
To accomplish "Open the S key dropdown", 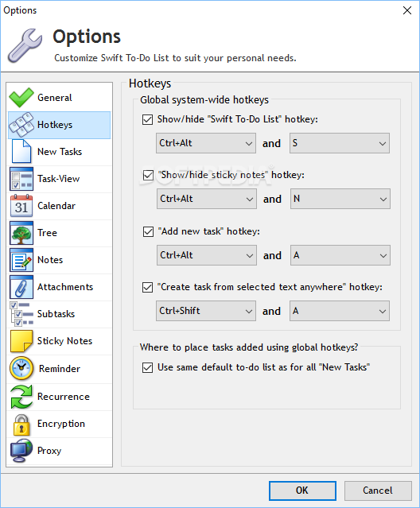I will 340,143.
